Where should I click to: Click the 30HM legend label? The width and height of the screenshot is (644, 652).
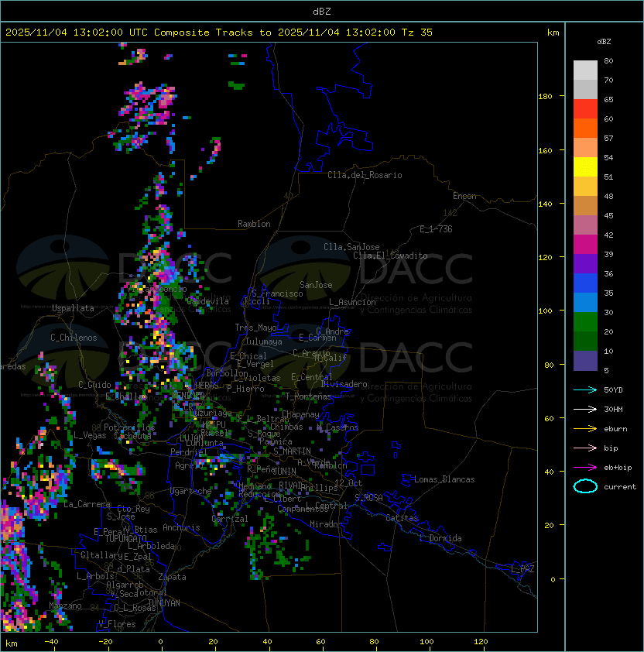click(x=613, y=409)
